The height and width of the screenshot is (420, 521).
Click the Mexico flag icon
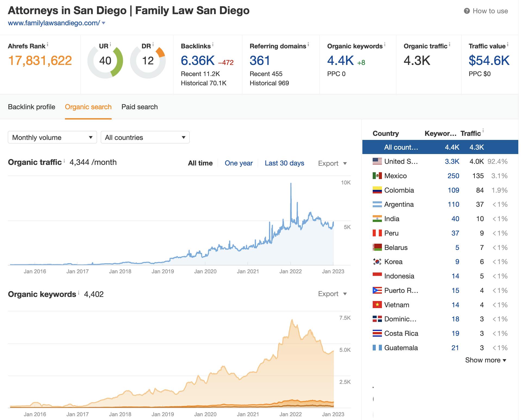377,176
